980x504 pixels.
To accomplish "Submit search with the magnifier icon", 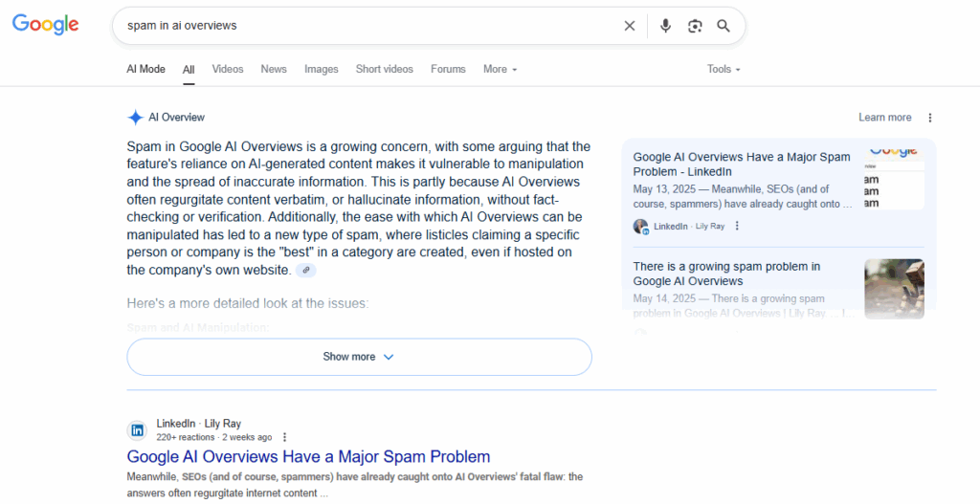I will pyautogui.click(x=724, y=26).
